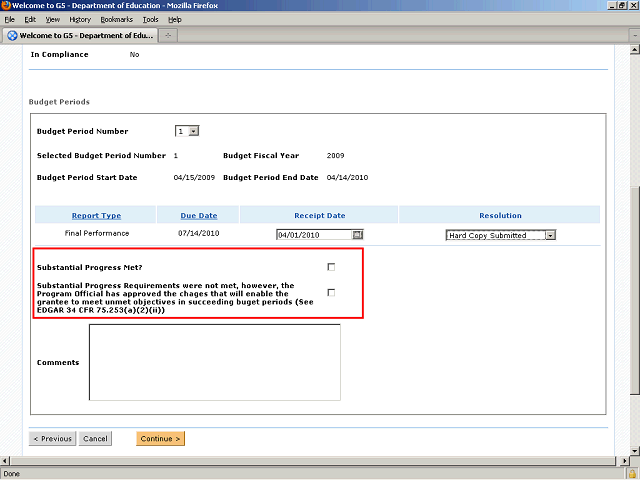Click the 04/14/2010 end date value
The width and height of the screenshot is (640, 480).
tap(347, 178)
